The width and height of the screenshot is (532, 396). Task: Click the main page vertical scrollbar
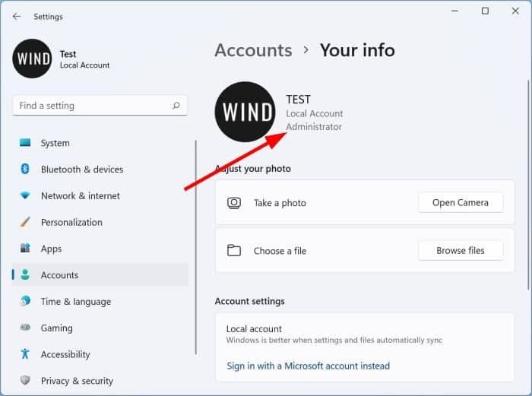pyautogui.click(x=528, y=185)
